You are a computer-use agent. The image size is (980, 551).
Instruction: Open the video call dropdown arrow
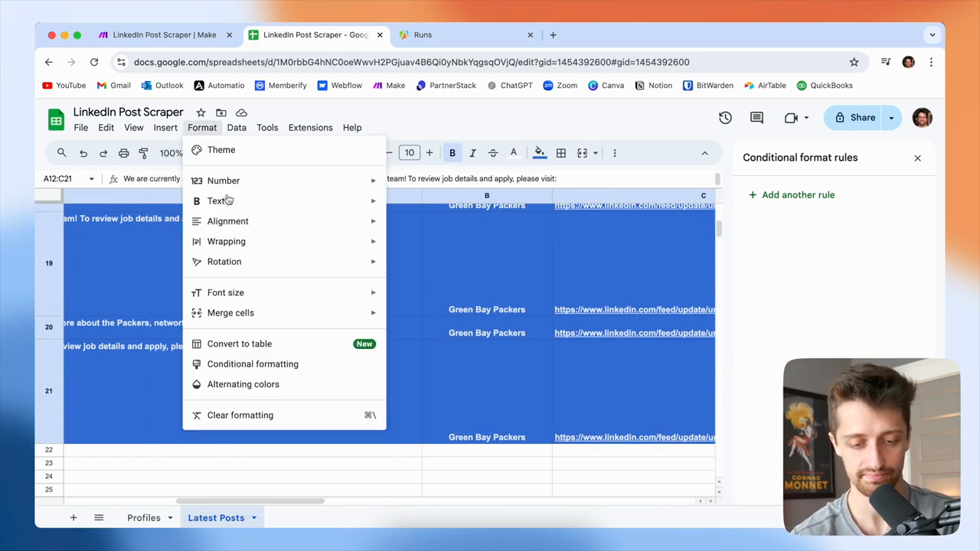coord(806,118)
